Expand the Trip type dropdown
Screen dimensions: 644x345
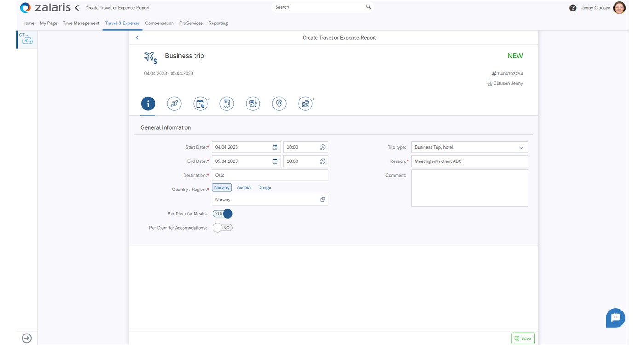521,148
